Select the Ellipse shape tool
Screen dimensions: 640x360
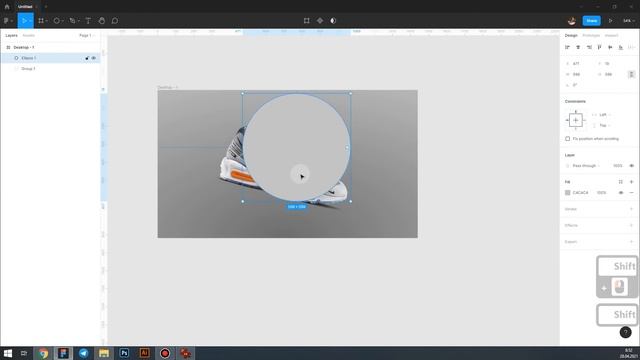click(58, 21)
